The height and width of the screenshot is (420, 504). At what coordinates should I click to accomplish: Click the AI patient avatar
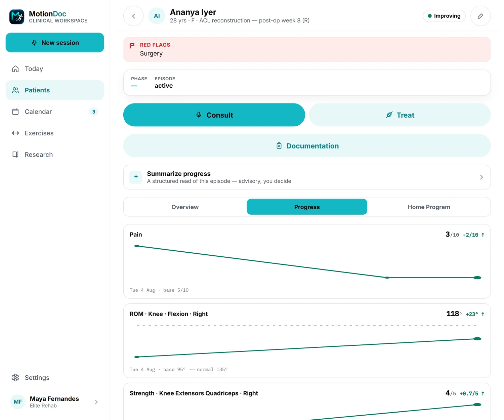pos(157,16)
